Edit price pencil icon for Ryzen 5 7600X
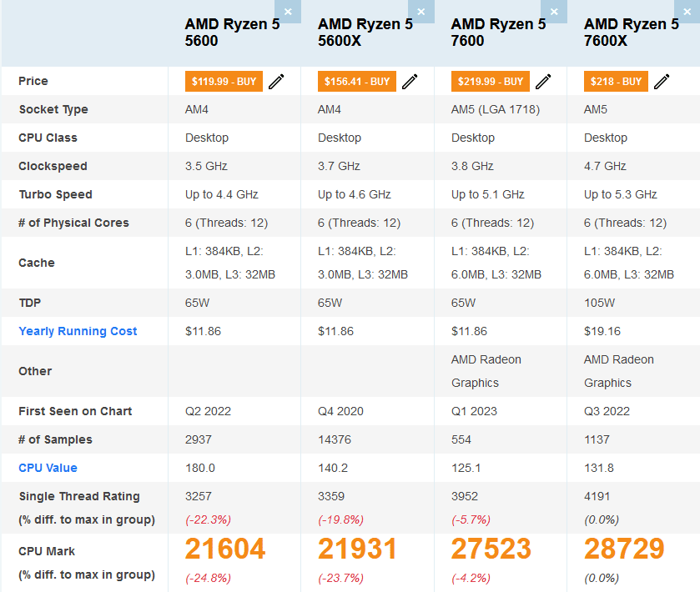The image size is (700, 592). 662,82
